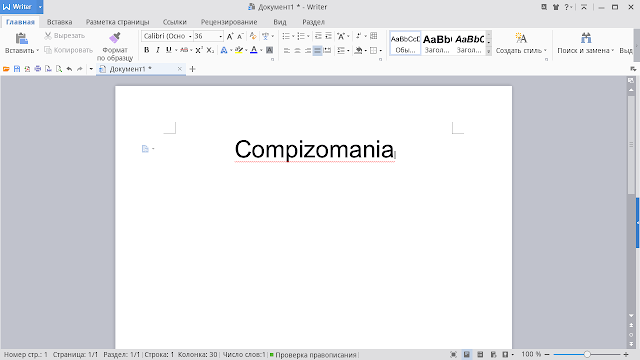Screen dimensions: 640x360
Task: Open Writer application menu arrow
Action: point(40,7)
